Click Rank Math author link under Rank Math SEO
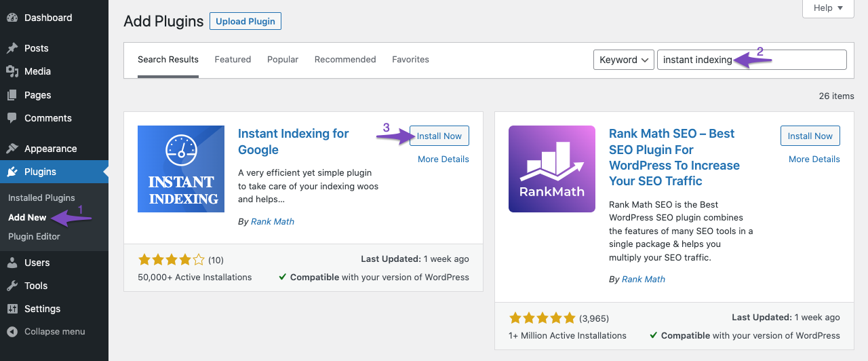The image size is (868, 361). point(644,280)
